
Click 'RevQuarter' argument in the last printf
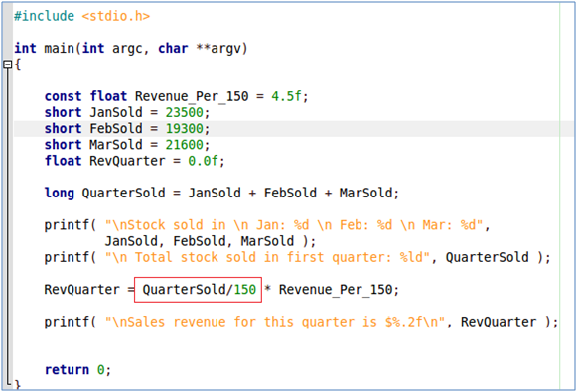point(499,322)
